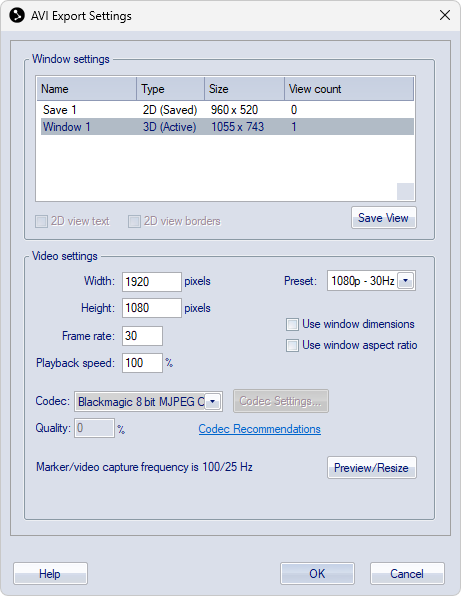This screenshot has height=596, width=461.
Task: Sort by the Name column header
Action: [87, 89]
